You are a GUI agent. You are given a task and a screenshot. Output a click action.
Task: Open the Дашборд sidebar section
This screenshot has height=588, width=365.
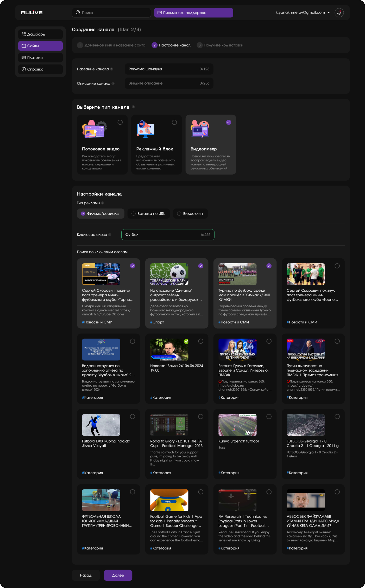(x=40, y=34)
